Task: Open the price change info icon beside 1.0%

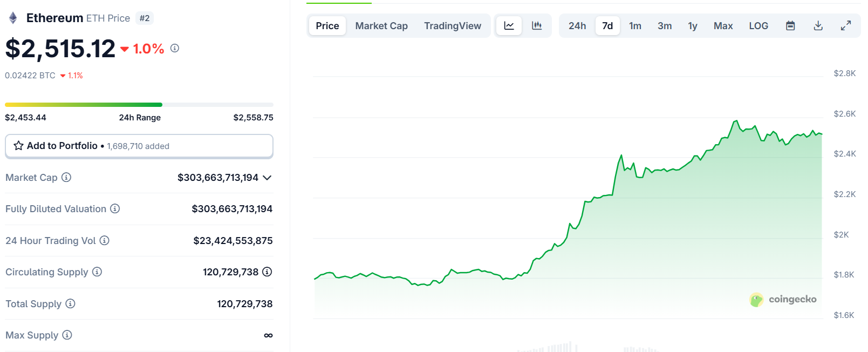Action: point(175,48)
